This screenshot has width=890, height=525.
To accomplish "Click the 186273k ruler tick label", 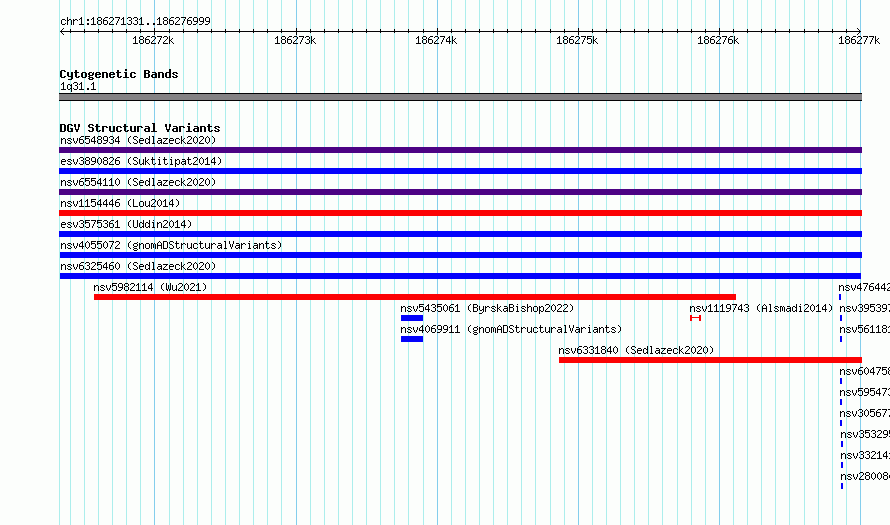I will pyautogui.click(x=295, y=40).
